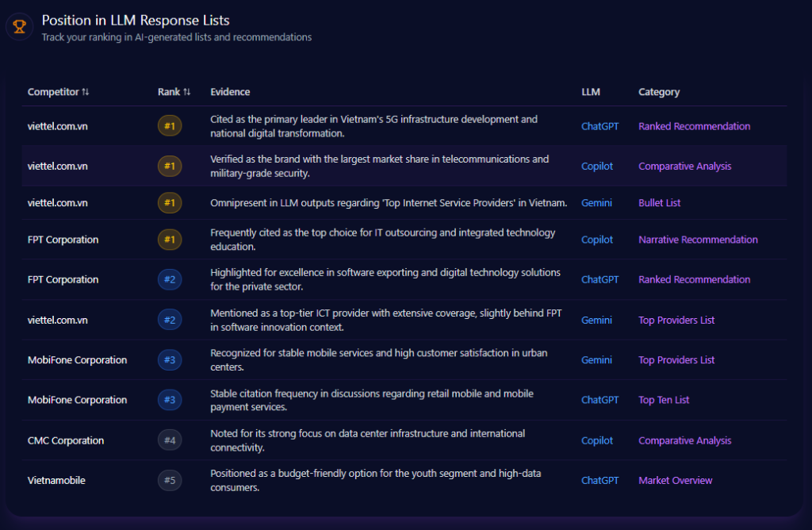Screen dimensions: 812x530
Task: Click the trophy icon beside the title
Action: click(19, 27)
